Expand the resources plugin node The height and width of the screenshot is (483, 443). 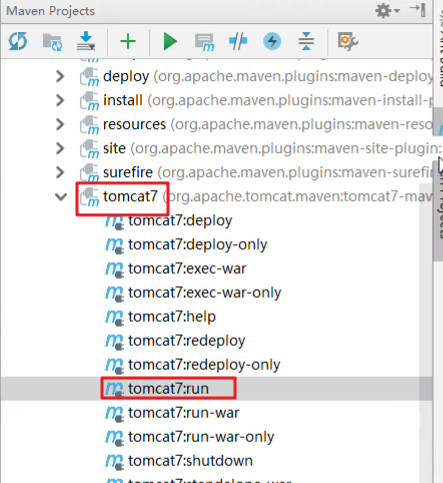point(60,124)
